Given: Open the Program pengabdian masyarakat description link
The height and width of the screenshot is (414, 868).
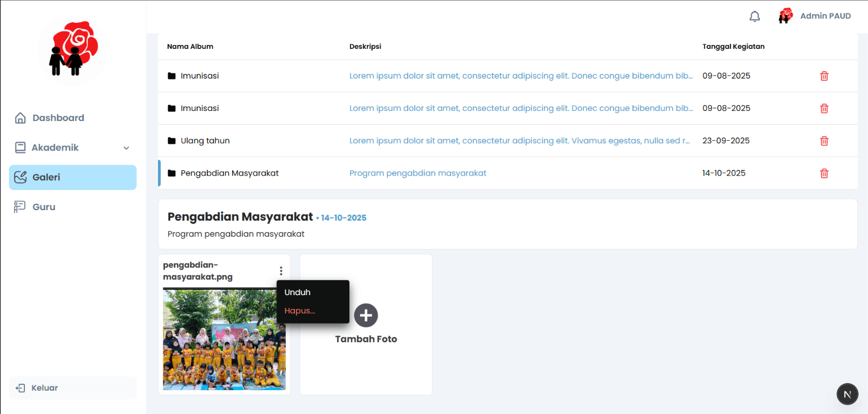Looking at the screenshot, I should (x=418, y=173).
